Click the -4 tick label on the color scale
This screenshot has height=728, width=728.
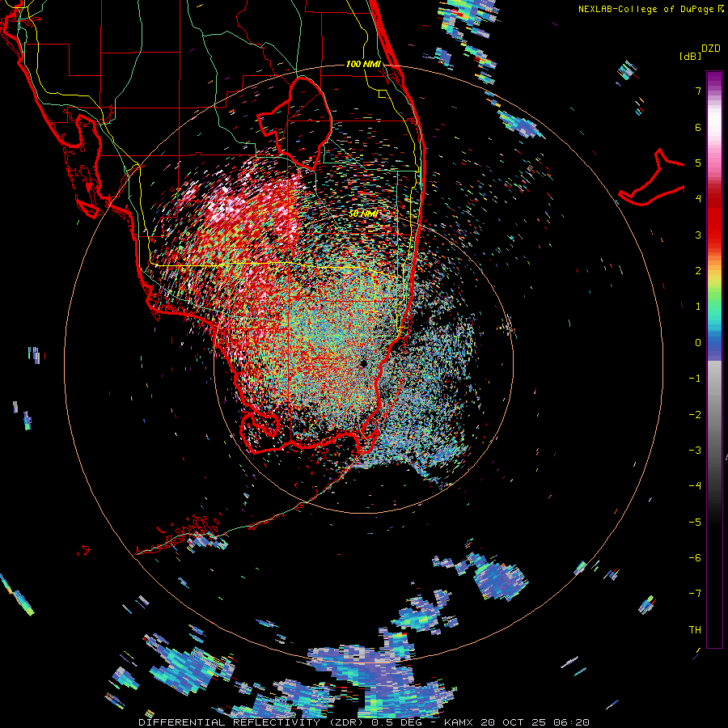click(695, 486)
